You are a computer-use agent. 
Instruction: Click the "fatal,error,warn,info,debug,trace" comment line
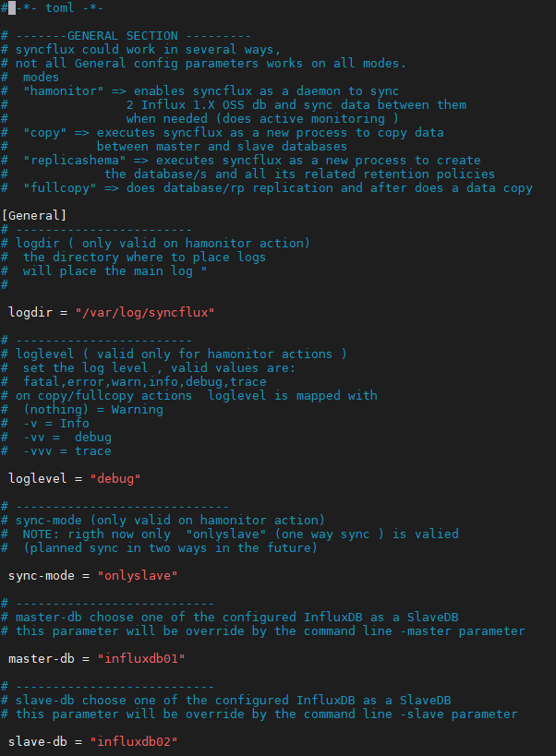(x=145, y=381)
